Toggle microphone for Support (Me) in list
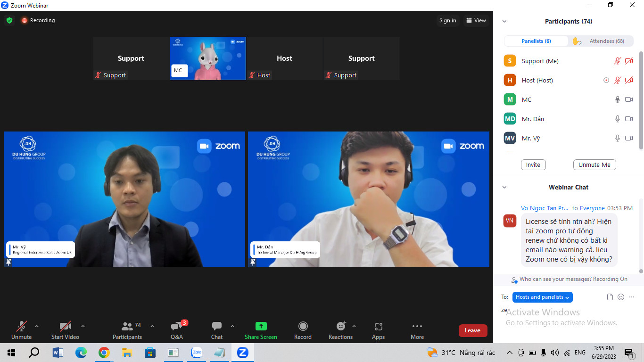The image size is (644, 362). [x=617, y=61]
